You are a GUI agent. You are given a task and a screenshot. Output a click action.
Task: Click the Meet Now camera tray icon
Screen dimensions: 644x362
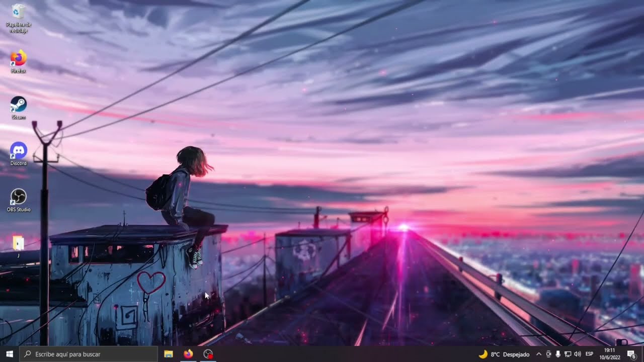(548, 354)
